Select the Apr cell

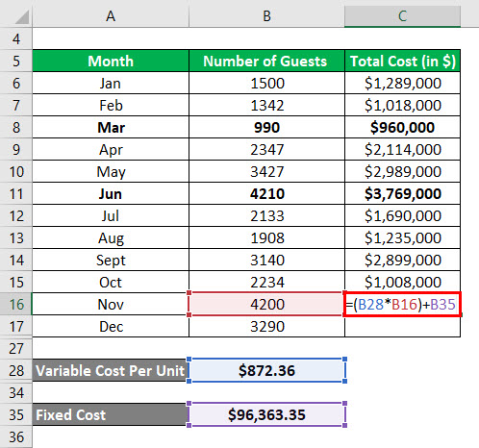click(111, 149)
